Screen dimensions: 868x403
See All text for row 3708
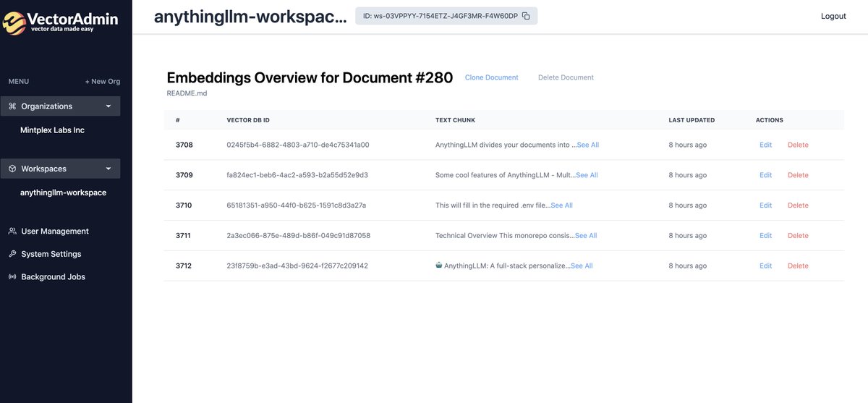pyautogui.click(x=588, y=145)
